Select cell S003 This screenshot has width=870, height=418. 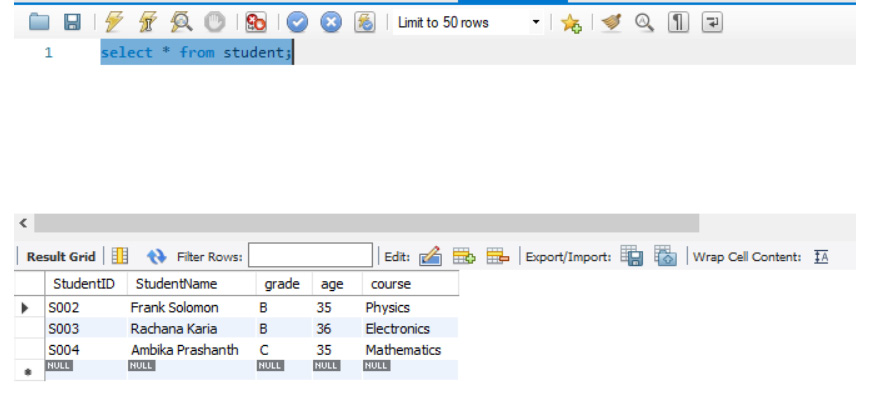(x=85, y=329)
